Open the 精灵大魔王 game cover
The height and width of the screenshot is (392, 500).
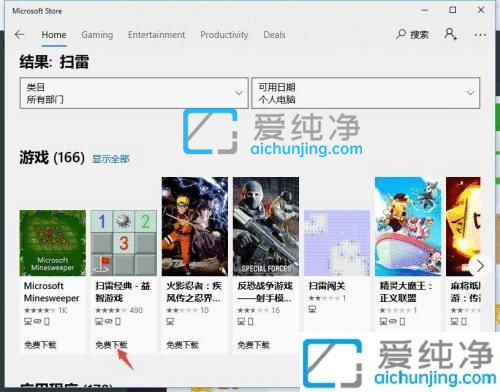point(408,227)
